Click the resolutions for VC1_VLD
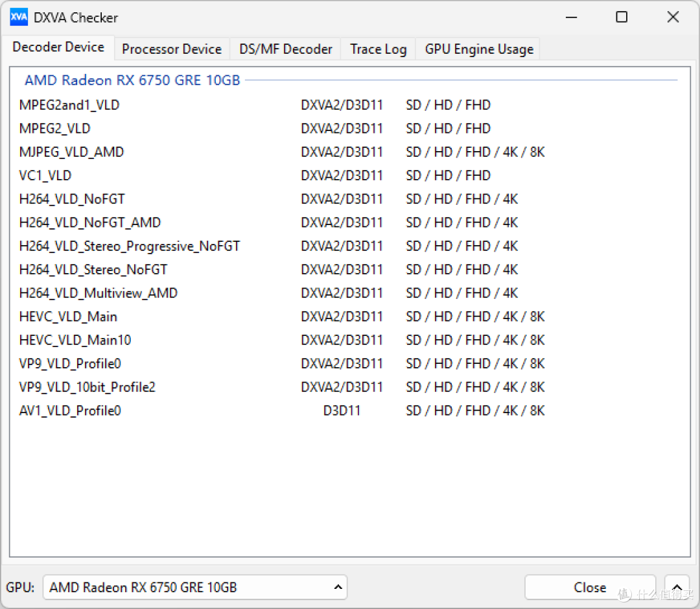700x609 pixels. tap(448, 176)
